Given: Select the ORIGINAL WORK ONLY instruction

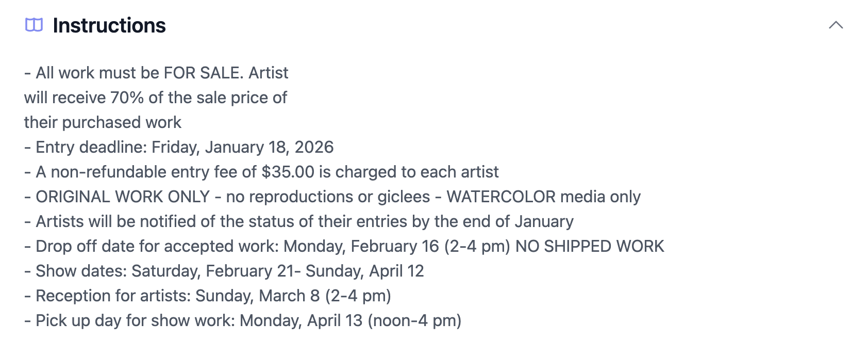Looking at the screenshot, I should pos(331,197).
